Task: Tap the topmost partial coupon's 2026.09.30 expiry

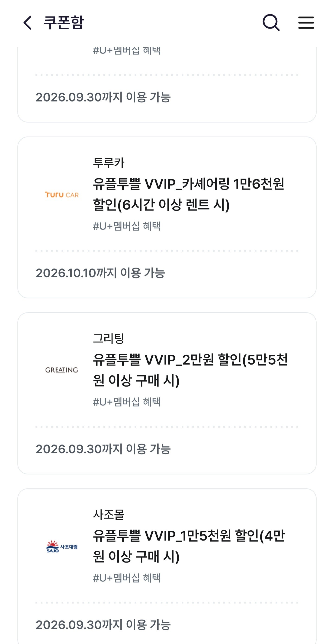Action: pos(103,97)
